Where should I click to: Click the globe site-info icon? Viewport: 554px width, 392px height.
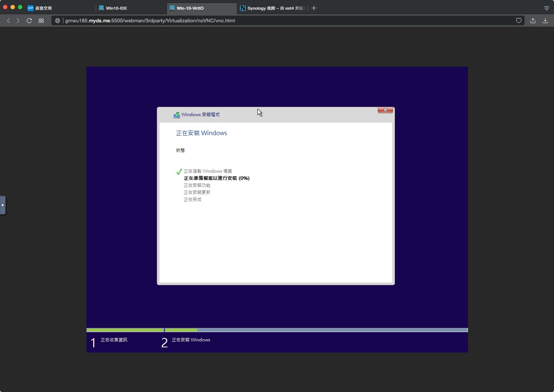[57, 20]
